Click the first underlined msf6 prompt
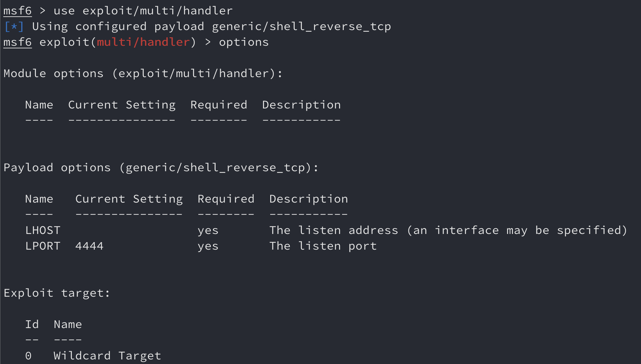The height and width of the screenshot is (364, 641). 18,11
